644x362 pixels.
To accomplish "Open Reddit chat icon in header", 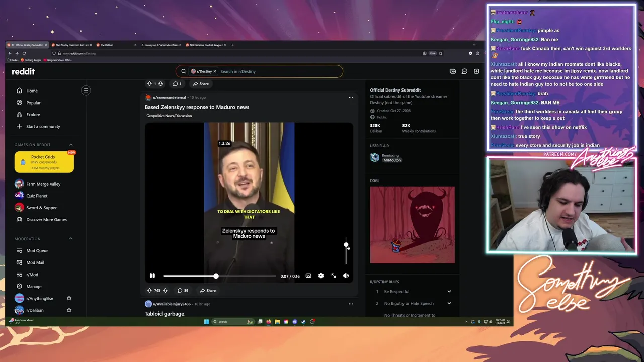I will [464, 71].
